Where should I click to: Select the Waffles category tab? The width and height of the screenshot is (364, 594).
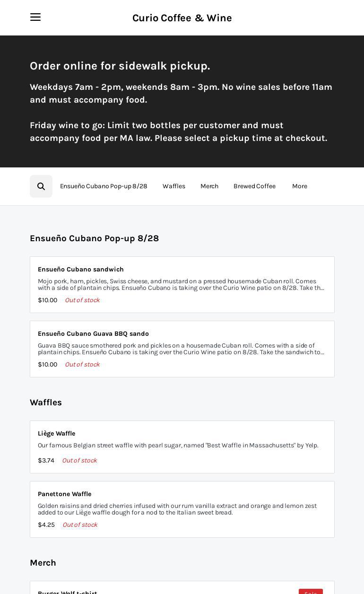point(174,186)
